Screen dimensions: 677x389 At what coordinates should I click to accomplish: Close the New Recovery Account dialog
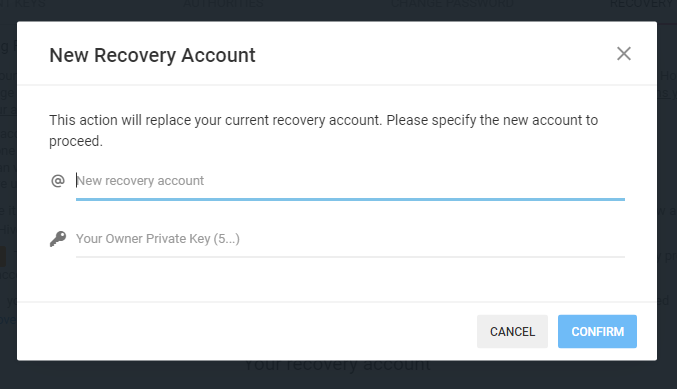click(x=623, y=54)
